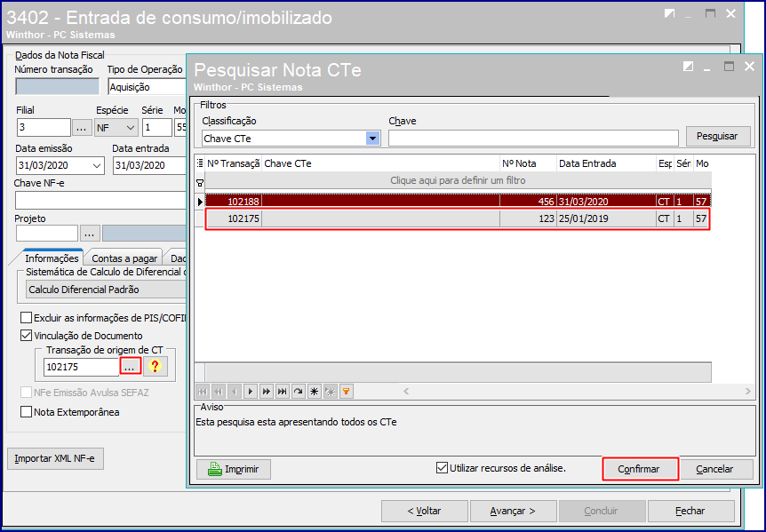Sort by Nº Transação column header
Image resolution: width=766 pixels, height=532 pixels.
(x=233, y=163)
